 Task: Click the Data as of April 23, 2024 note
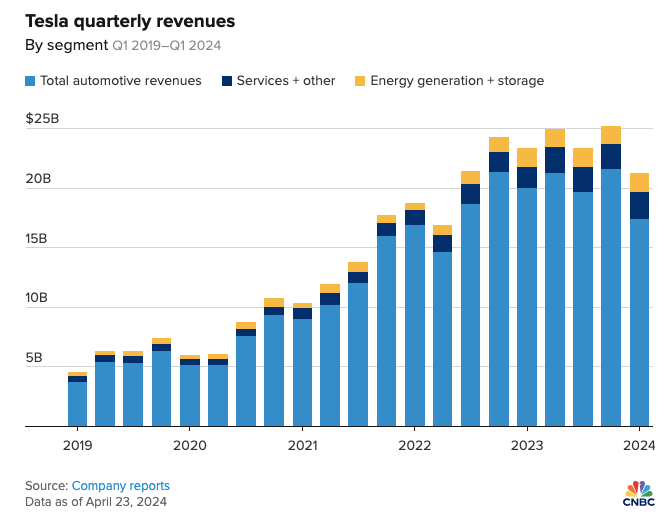click(96, 502)
